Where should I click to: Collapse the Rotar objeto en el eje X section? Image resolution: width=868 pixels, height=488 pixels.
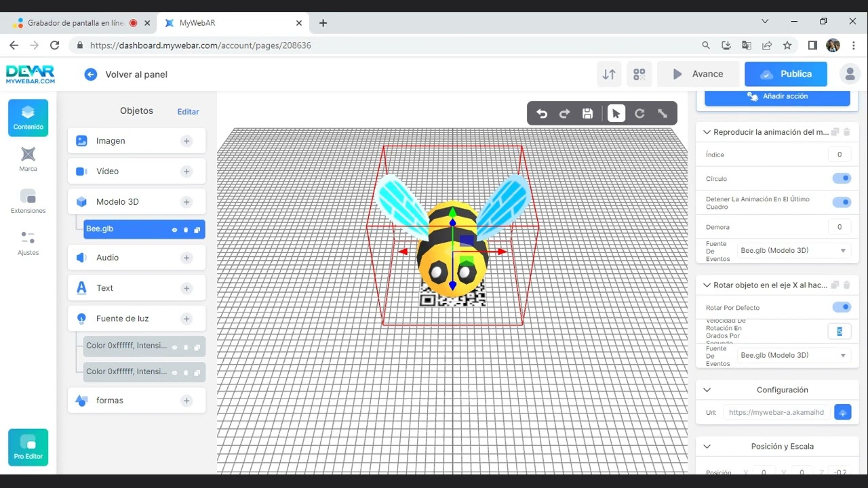point(707,285)
